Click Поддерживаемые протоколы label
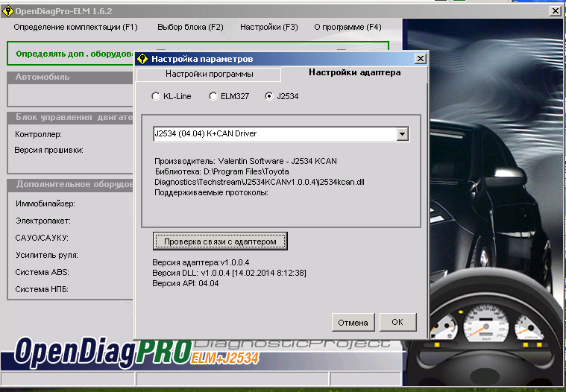 point(211,192)
